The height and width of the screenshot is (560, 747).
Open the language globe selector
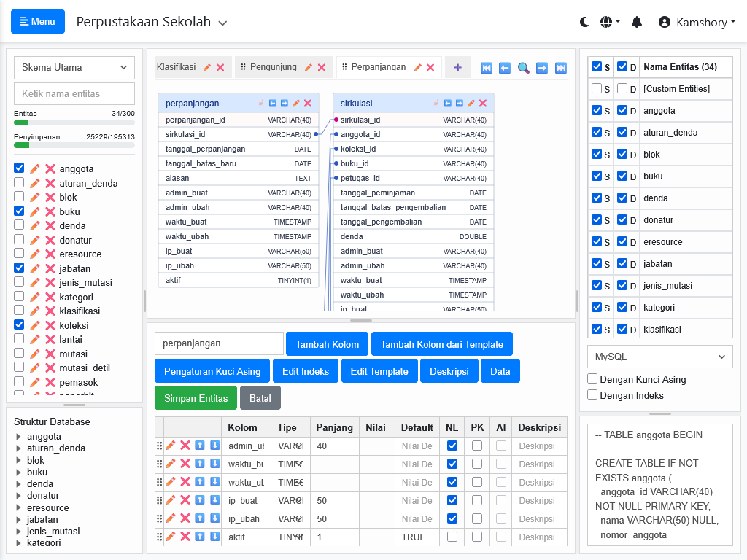(610, 22)
